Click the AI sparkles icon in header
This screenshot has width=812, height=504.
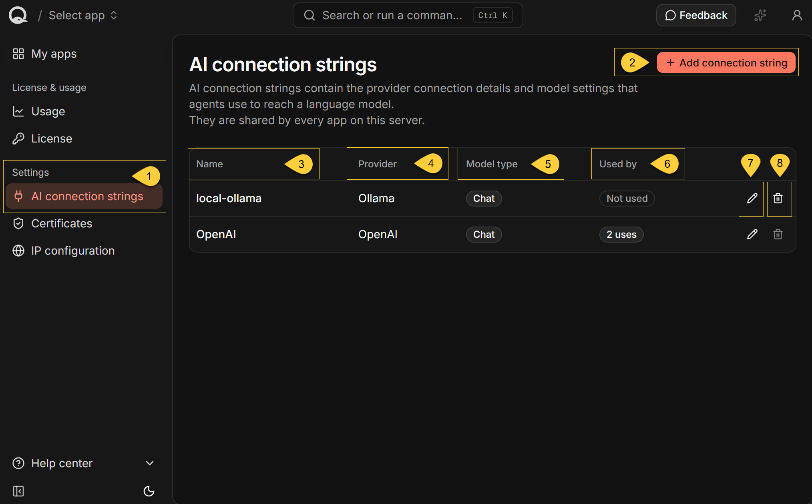760,15
